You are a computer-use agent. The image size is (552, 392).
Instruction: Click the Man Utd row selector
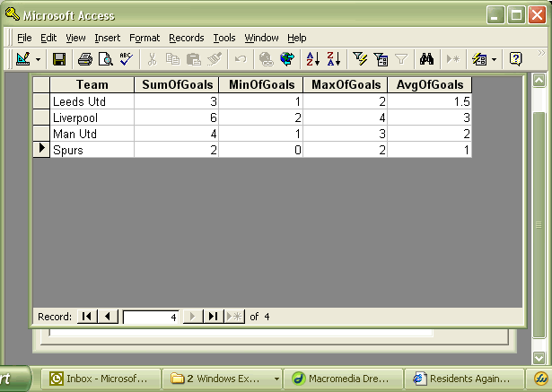click(41, 134)
